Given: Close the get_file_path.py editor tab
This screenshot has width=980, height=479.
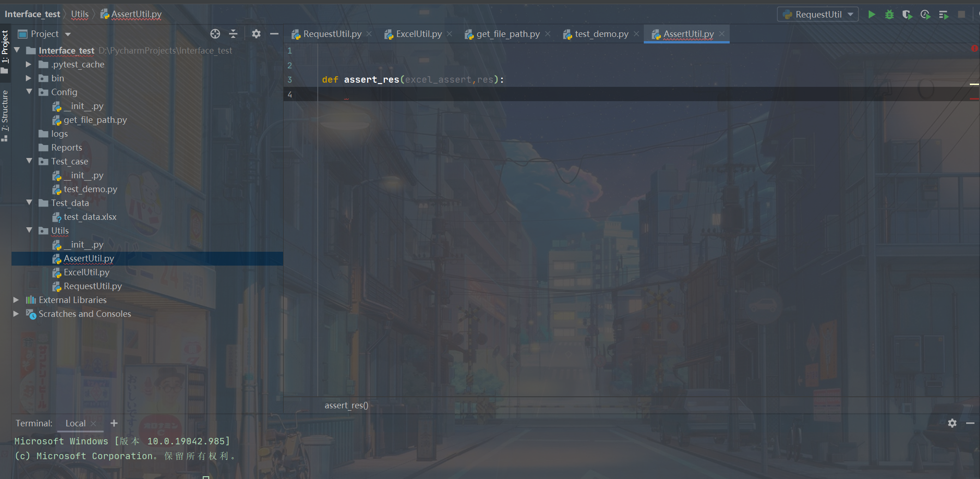Looking at the screenshot, I should tap(548, 34).
